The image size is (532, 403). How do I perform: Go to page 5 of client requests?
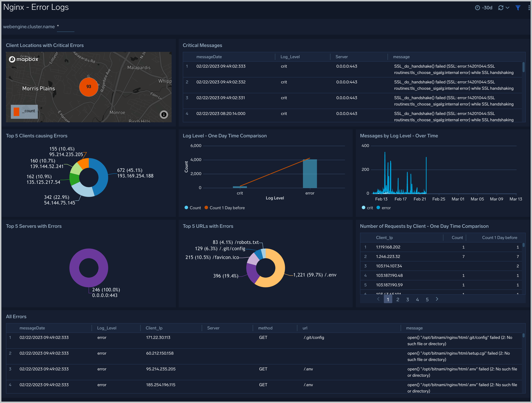(x=427, y=299)
